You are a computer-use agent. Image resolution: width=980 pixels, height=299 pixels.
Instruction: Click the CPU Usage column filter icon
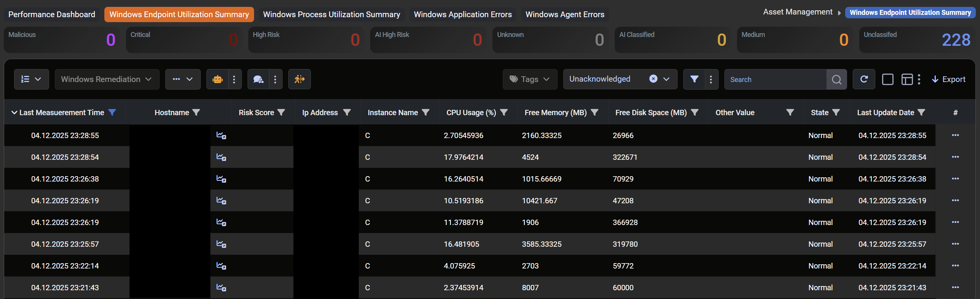click(504, 113)
